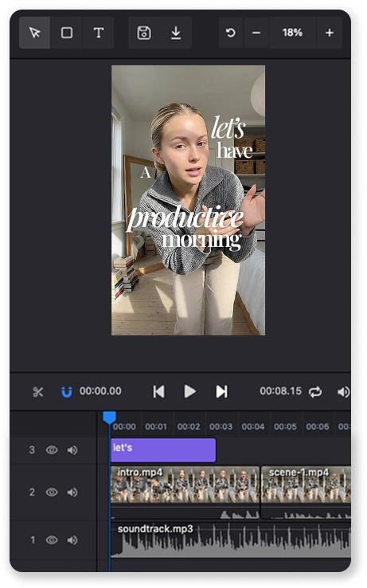
Task: Click the current time 00:00.00 display
Action: pyautogui.click(x=100, y=391)
